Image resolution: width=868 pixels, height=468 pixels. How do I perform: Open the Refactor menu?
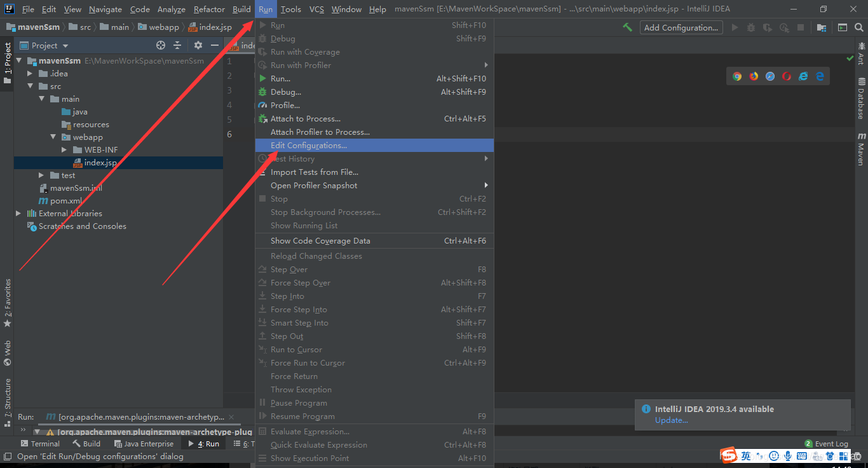(x=209, y=9)
